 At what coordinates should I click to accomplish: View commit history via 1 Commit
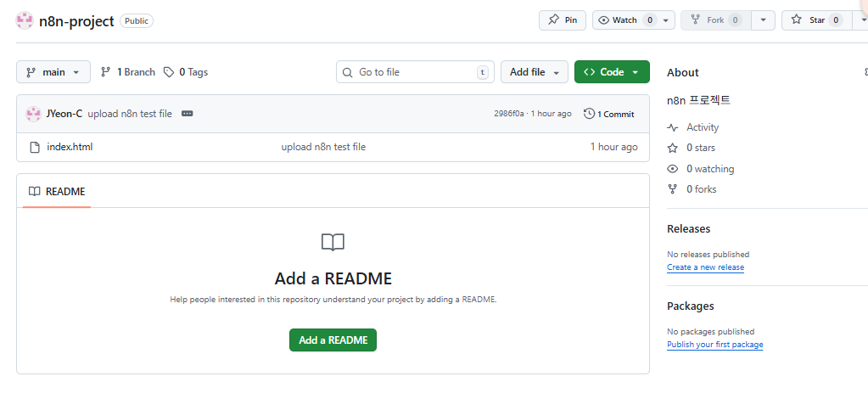coord(609,114)
